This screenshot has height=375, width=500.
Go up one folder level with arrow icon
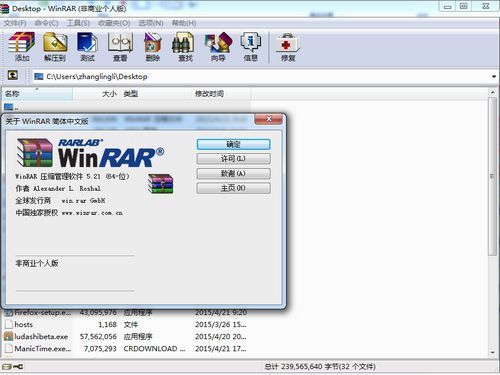(13, 75)
